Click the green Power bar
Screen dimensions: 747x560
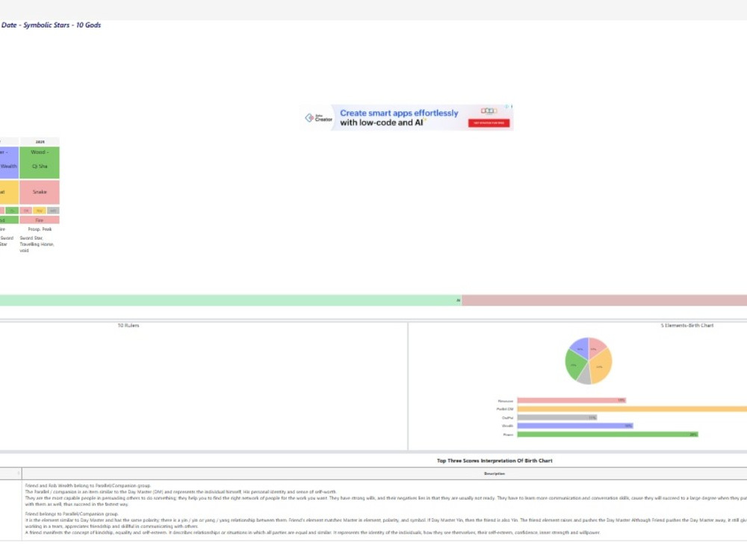(x=607, y=435)
